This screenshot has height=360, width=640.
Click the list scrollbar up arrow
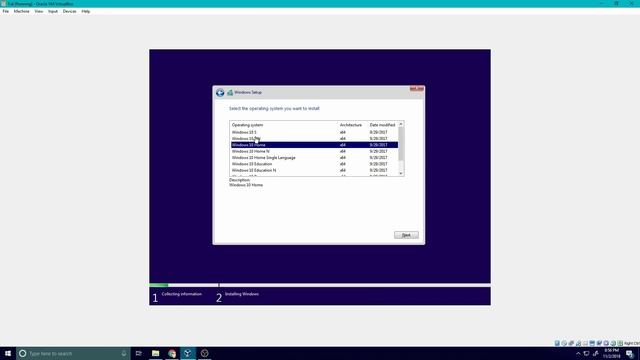tap(401, 124)
